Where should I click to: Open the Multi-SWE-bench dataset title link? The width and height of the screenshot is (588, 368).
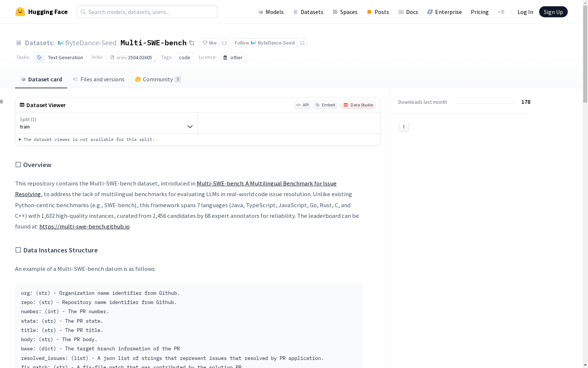coord(154,43)
